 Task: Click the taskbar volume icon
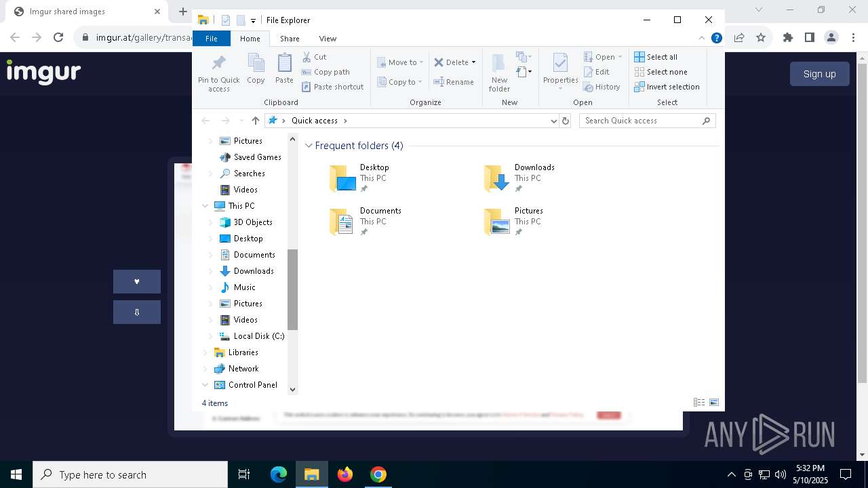(x=781, y=474)
